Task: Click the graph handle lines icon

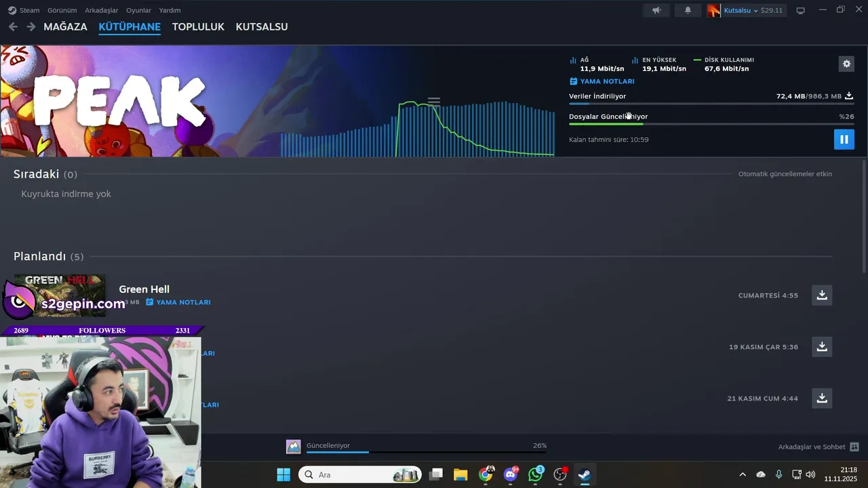Action: coord(434,102)
